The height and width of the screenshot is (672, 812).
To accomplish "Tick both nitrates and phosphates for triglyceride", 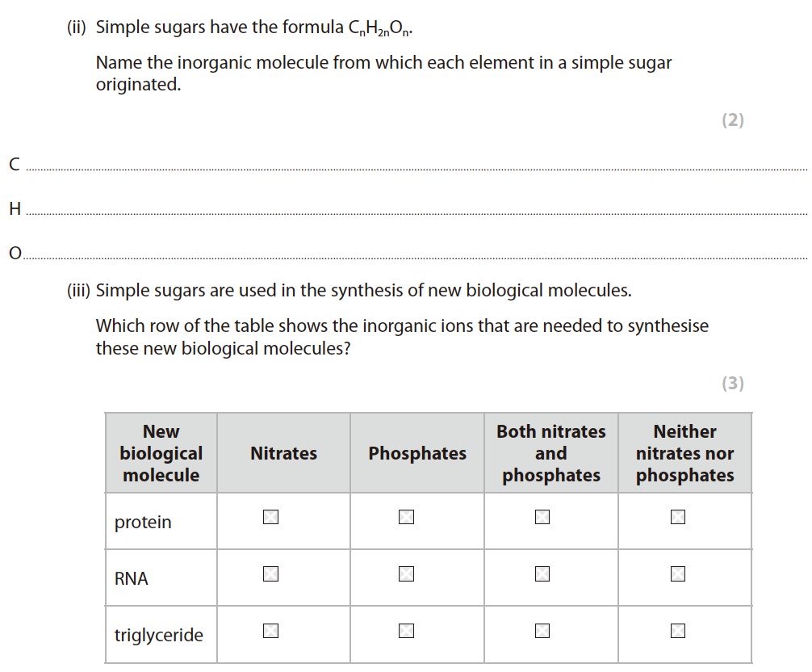I will tap(542, 631).
